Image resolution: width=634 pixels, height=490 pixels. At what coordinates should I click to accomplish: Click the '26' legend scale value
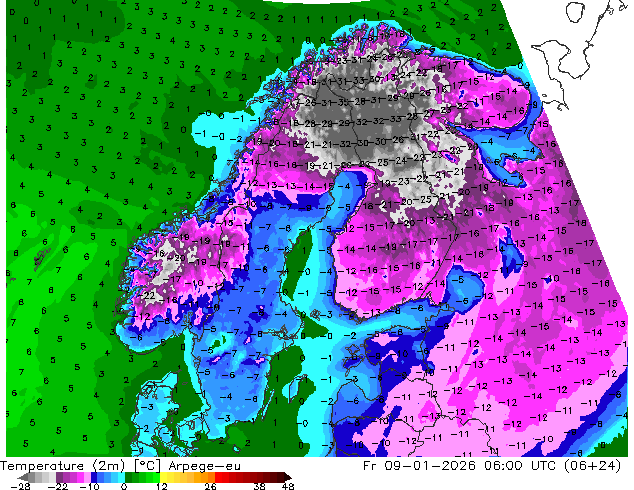click(x=210, y=486)
